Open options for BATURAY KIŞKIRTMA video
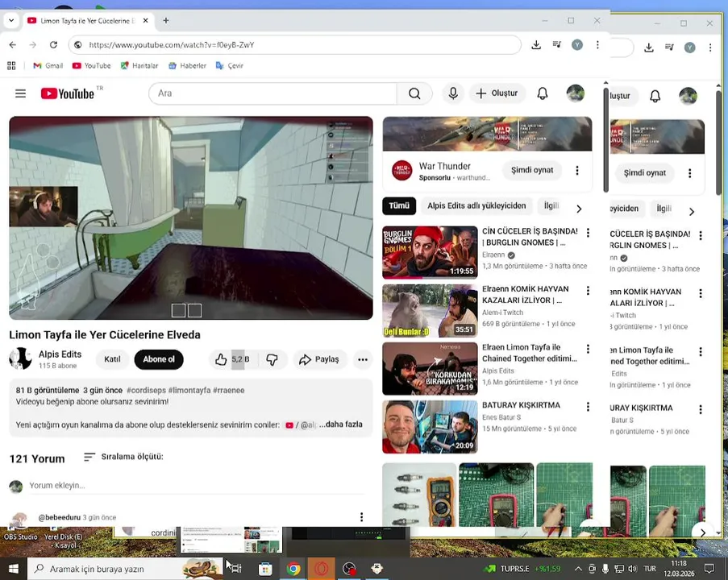The width and height of the screenshot is (728, 580). 588,407
